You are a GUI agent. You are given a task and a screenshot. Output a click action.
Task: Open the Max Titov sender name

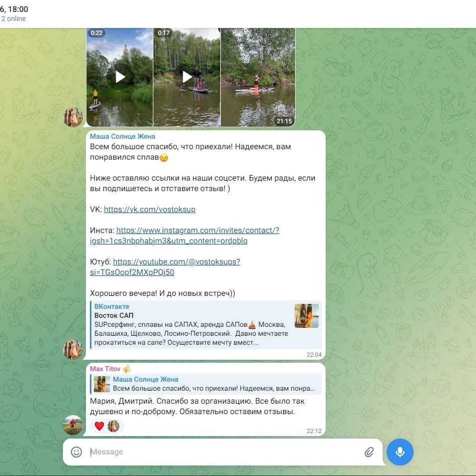105,369
